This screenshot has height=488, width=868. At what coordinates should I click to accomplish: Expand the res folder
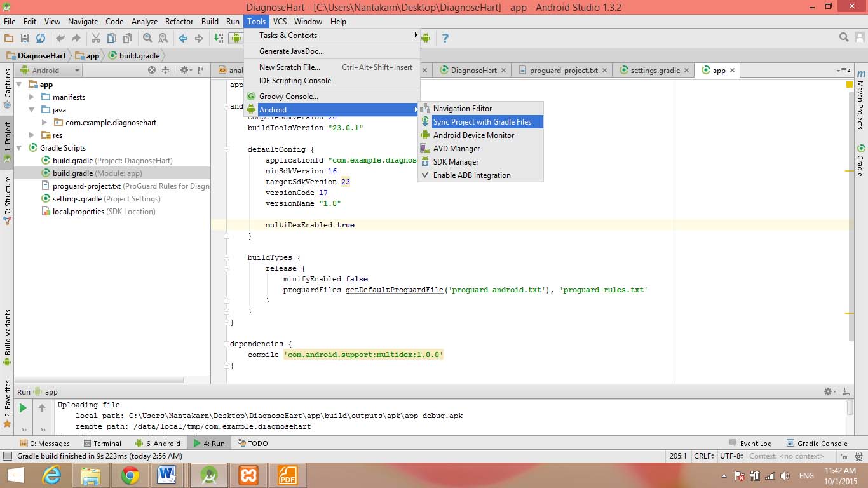click(x=32, y=135)
